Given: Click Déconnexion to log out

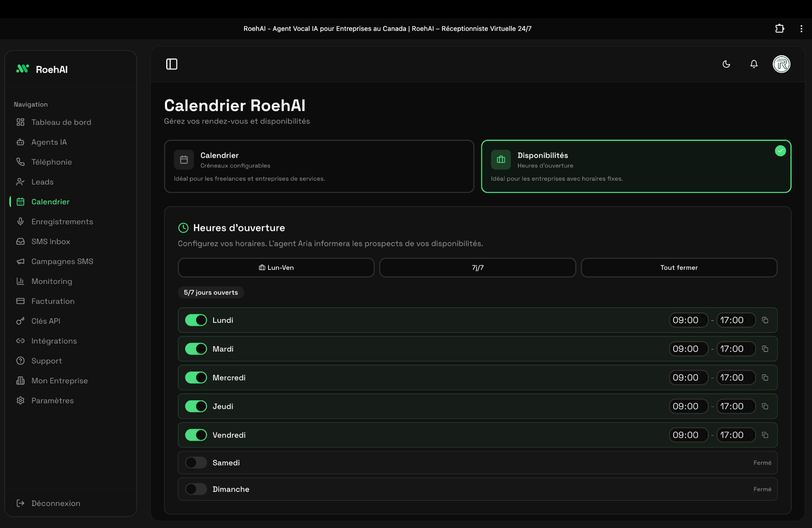Looking at the screenshot, I should click(x=71, y=503).
